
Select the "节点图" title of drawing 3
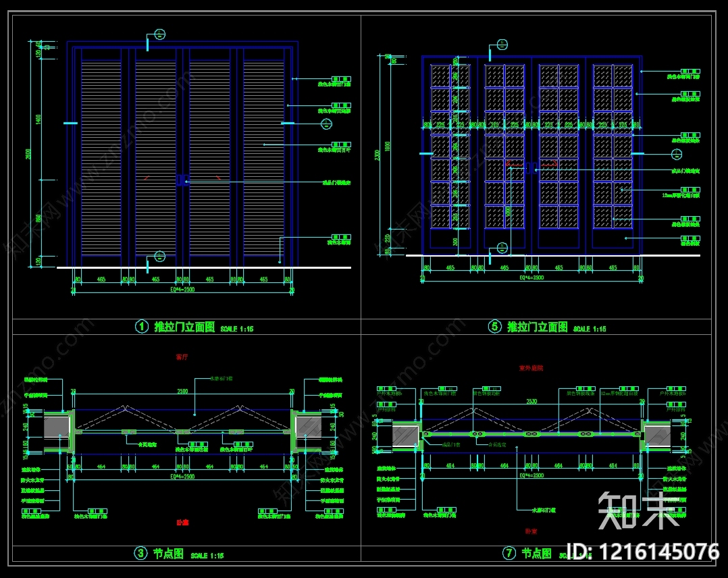(x=169, y=554)
